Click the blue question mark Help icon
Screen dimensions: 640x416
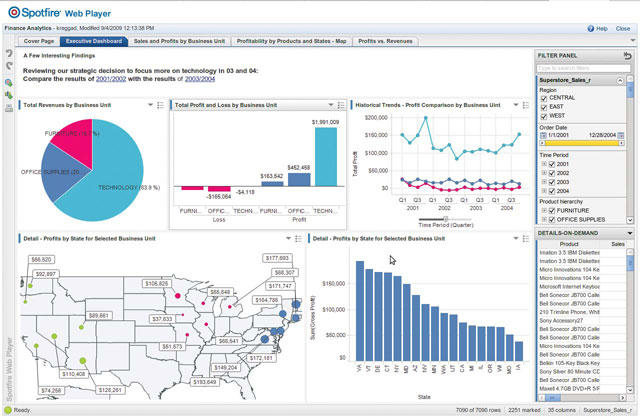pyautogui.click(x=591, y=29)
